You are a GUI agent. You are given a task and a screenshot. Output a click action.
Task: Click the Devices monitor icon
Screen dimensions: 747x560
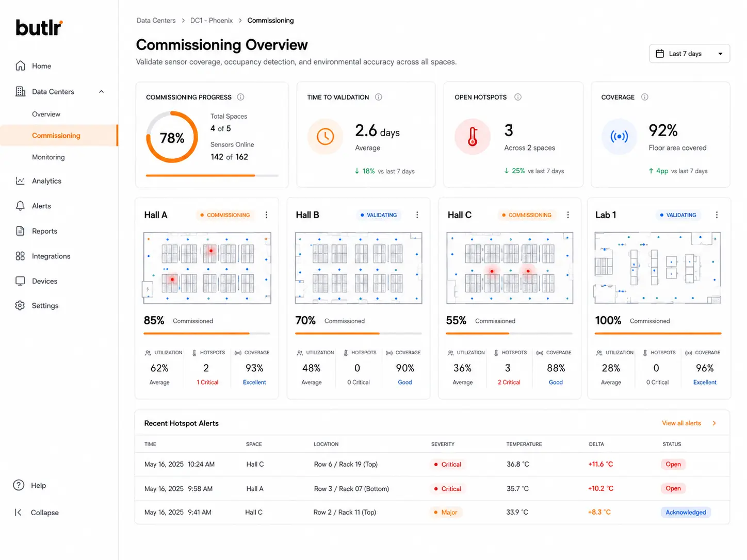(20, 281)
